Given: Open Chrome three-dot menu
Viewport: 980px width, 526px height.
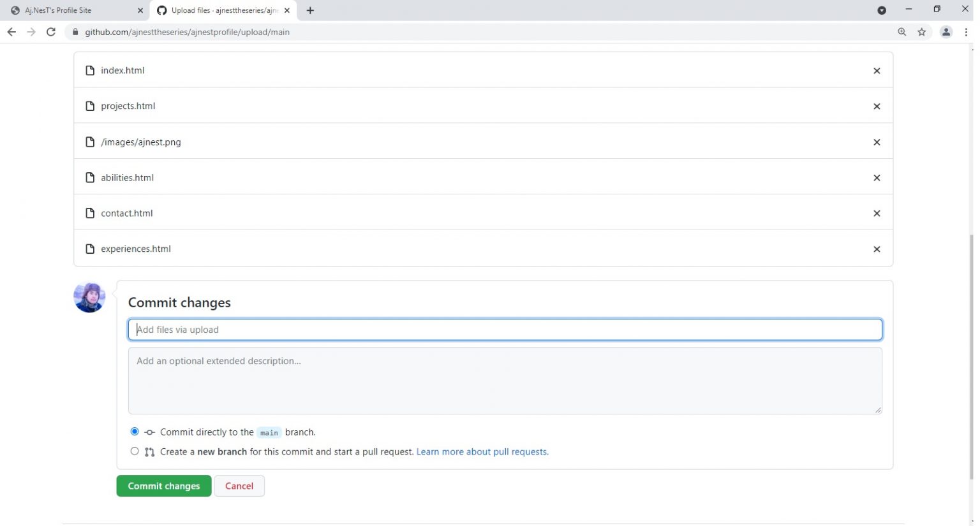Looking at the screenshot, I should click(966, 32).
